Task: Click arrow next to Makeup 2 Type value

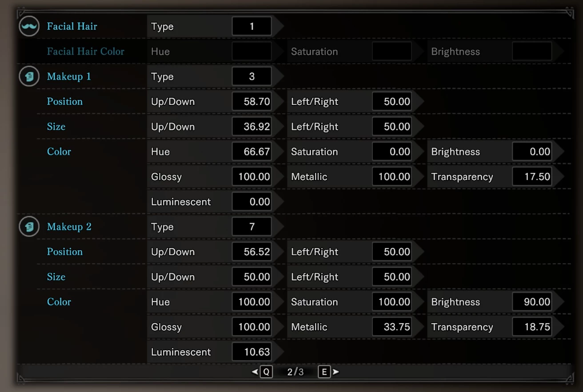Action: point(278,227)
